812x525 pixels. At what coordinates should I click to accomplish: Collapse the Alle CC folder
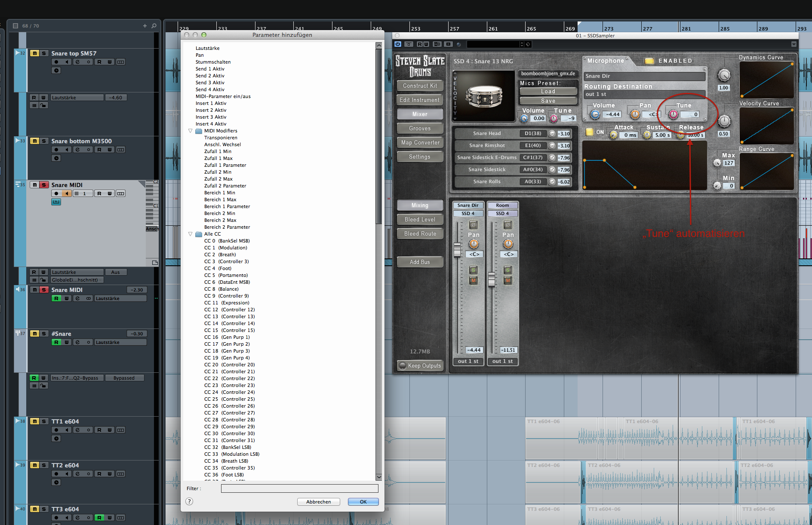tap(190, 234)
